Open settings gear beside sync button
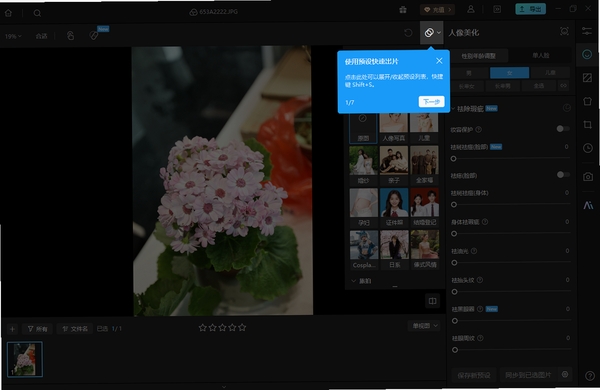The height and width of the screenshot is (390, 600). point(565,374)
